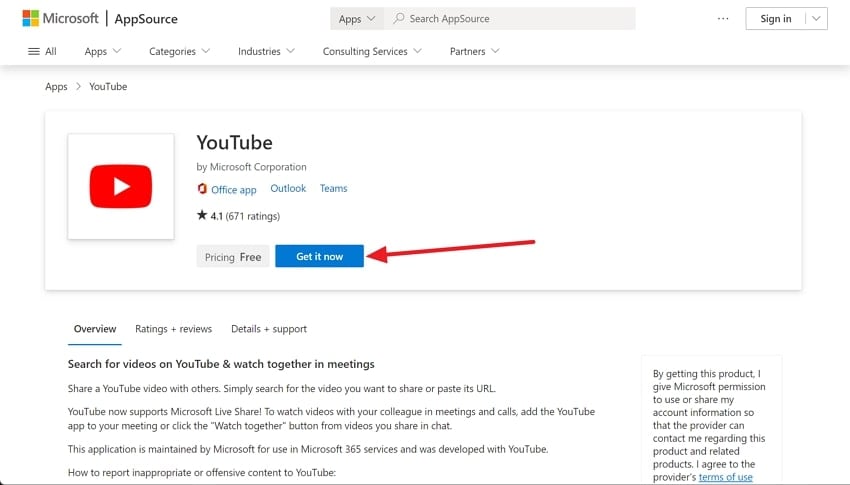This screenshot has width=850, height=485.
Task: Click the YouTube app title heading
Action: click(x=234, y=143)
